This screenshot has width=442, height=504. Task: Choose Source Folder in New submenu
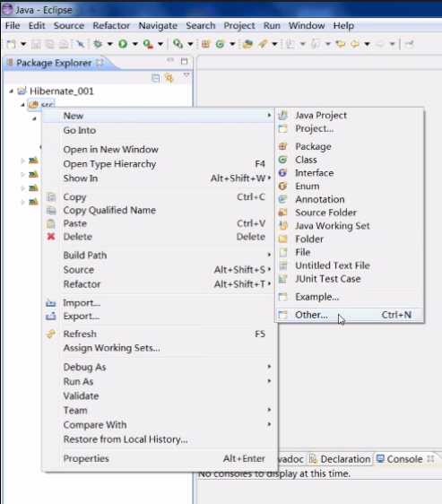(350, 213)
